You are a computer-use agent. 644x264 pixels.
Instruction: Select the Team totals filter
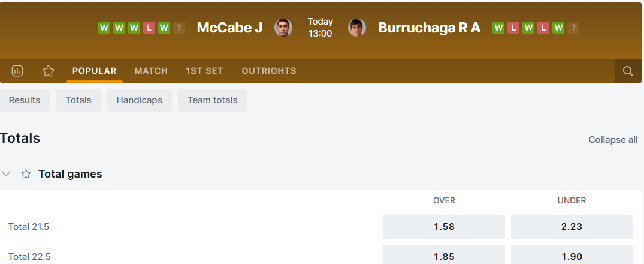tap(212, 100)
